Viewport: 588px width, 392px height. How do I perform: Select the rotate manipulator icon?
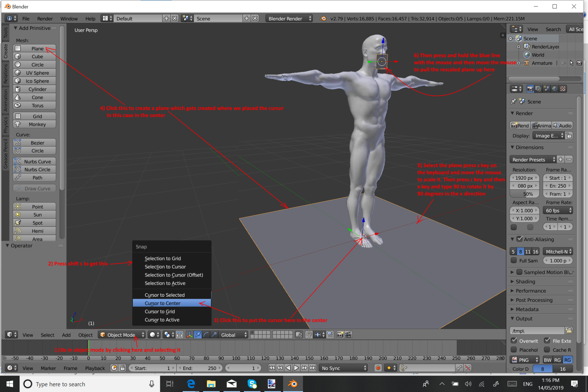pos(206,335)
